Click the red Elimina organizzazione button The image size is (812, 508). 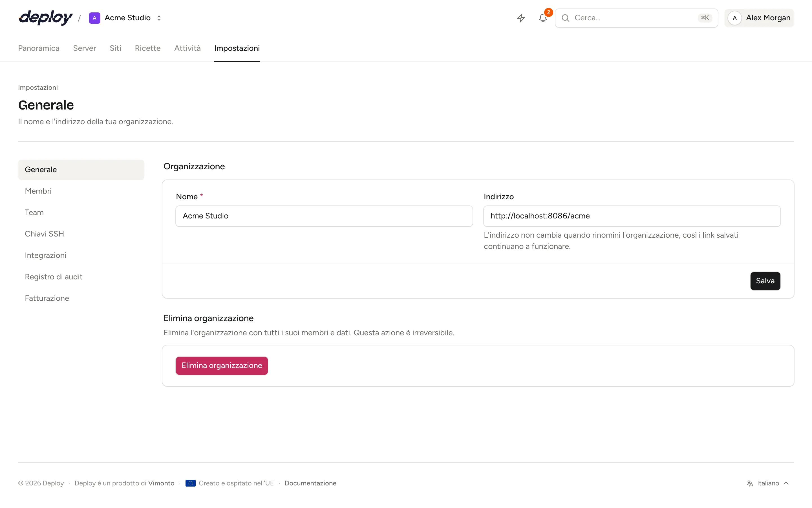pos(222,365)
